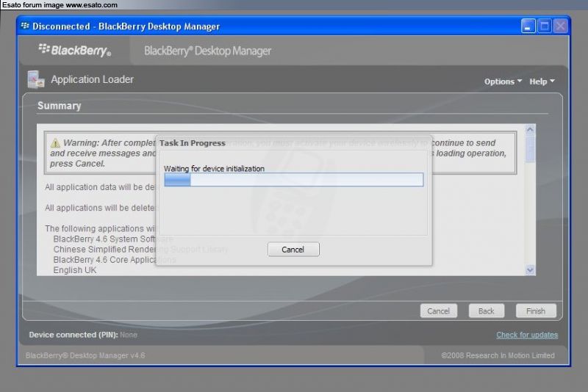Click the scroll down arrow of the summary list
The height and width of the screenshot is (392, 588).
click(530, 269)
